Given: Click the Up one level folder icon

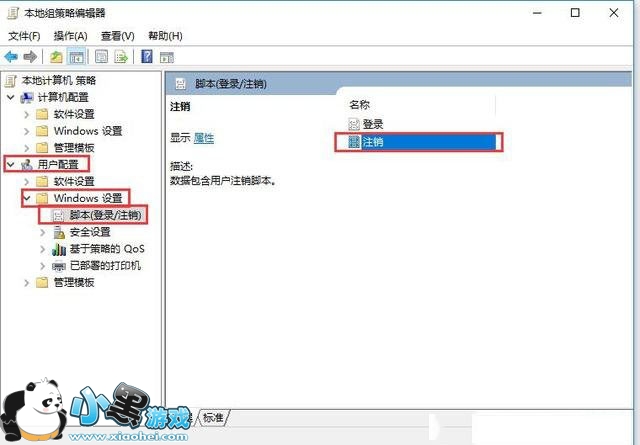Looking at the screenshot, I should [56, 57].
